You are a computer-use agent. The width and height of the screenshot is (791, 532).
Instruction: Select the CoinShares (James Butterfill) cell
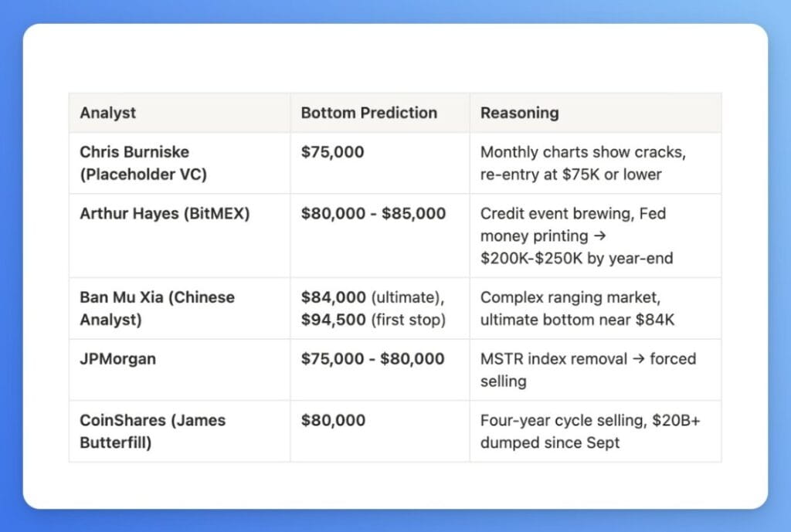(152, 432)
